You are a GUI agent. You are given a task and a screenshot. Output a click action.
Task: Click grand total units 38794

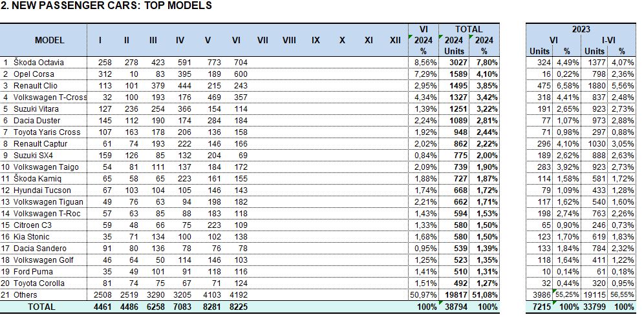tap(456, 307)
